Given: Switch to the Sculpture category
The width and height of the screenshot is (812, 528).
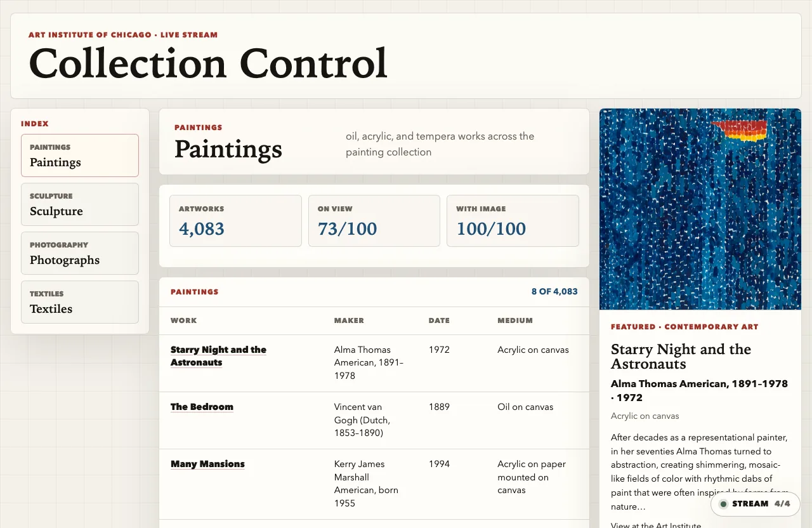Looking at the screenshot, I should point(80,204).
